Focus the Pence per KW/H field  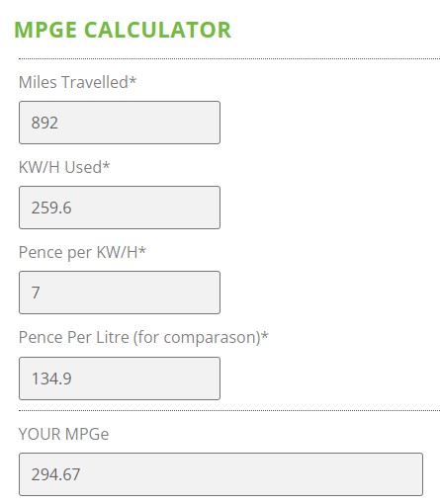pos(120,293)
